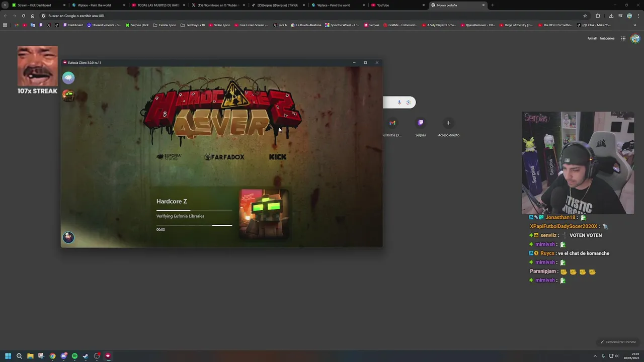This screenshot has height=362, width=644.
Task: Open the account avatar at Eufonia sidebar bottom
Action: click(68, 237)
